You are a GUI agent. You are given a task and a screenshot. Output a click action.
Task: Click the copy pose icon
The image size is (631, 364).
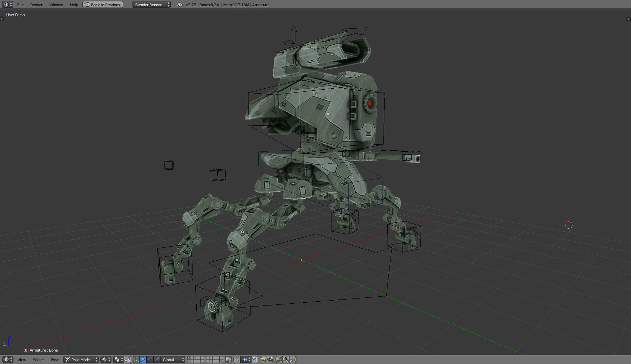[x=279, y=360]
